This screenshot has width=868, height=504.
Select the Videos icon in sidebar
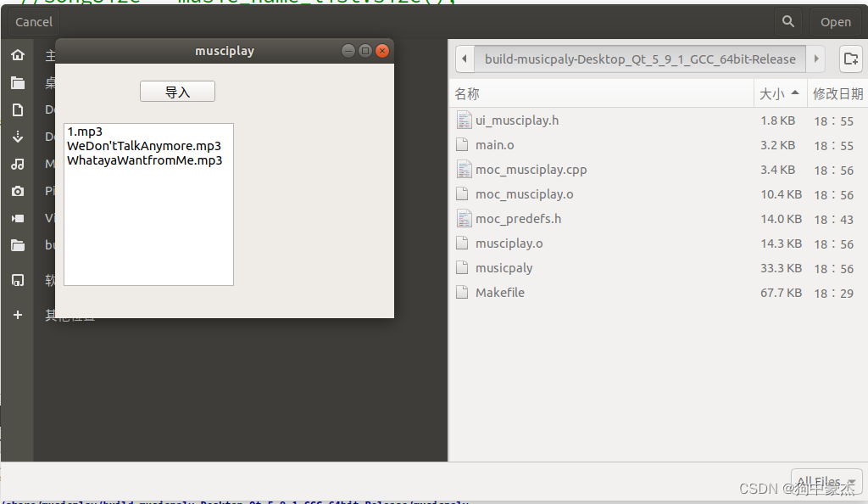coord(18,218)
